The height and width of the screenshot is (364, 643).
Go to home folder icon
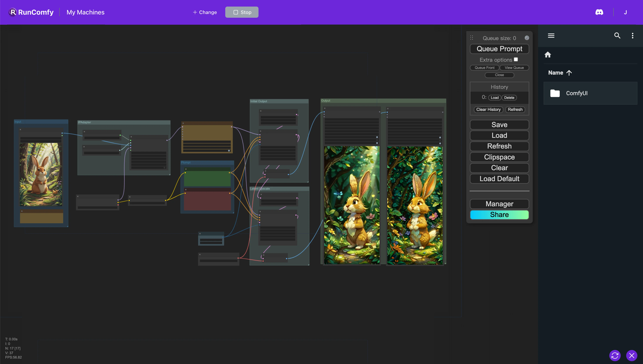[548, 55]
